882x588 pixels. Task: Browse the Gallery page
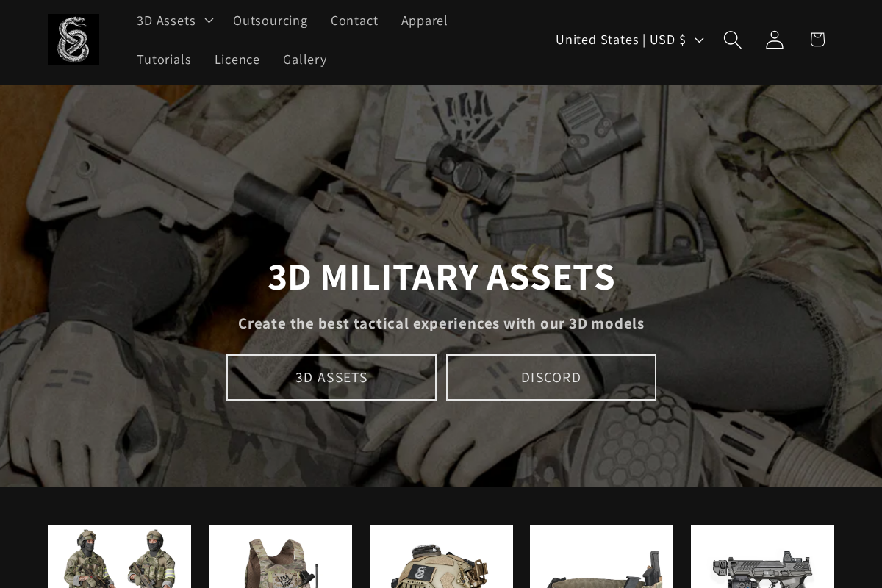point(305,60)
